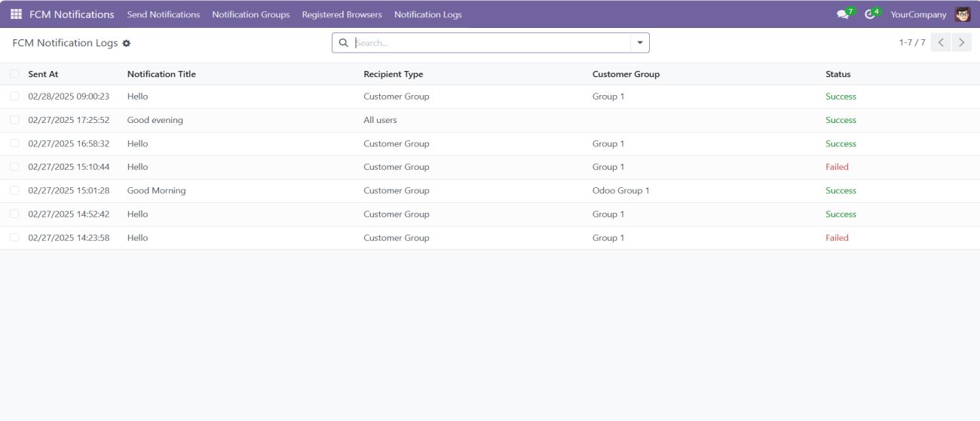Viewport: 980px width, 421px height.
Task: Open the gear settings next to FCM Notification Logs
Action: tap(127, 44)
